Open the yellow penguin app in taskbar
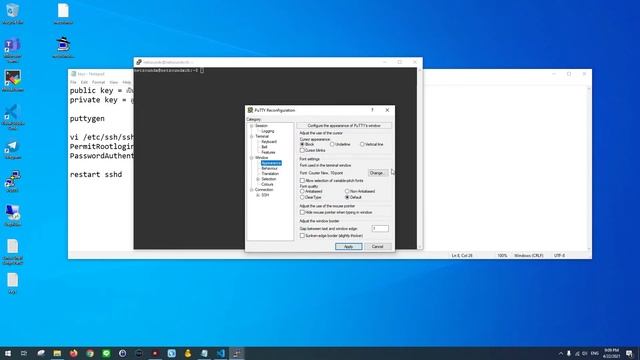Image resolution: width=640 pixels, height=360 pixels. point(188,353)
